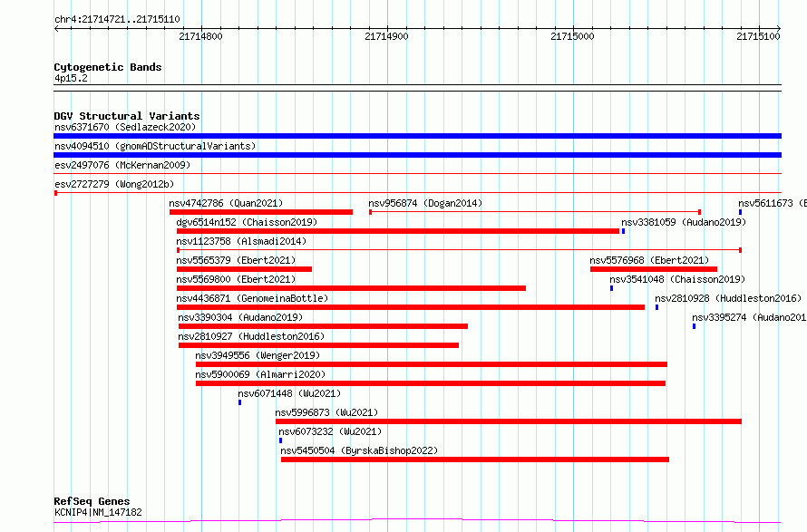Select the magenta KCNIP4 gene line
Image resolution: width=807 pixels, height=532 pixels.
417,521
